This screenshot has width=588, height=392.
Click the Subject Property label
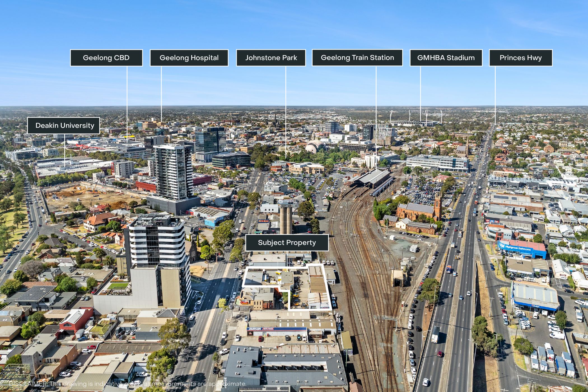287,242
